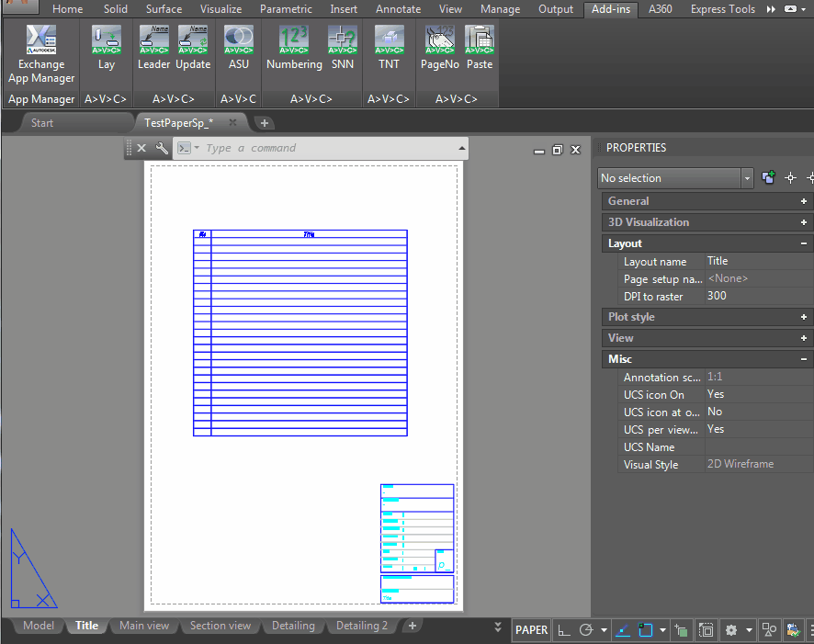The width and height of the screenshot is (814, 644).
Task: Click the new drawing tab plus button
Action: pyautogui.click(x=264, y=123)
